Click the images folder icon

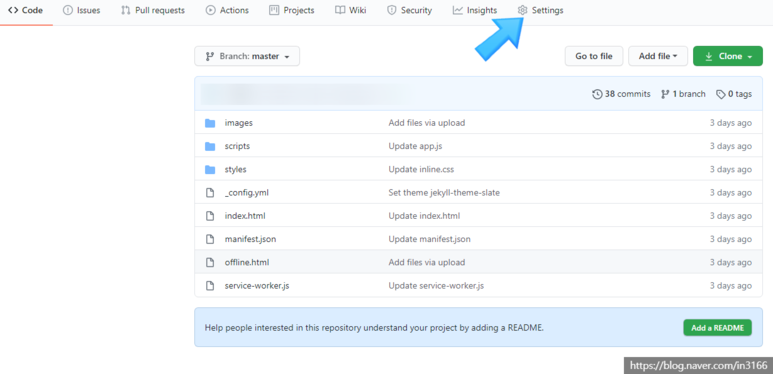coord(210,123)
